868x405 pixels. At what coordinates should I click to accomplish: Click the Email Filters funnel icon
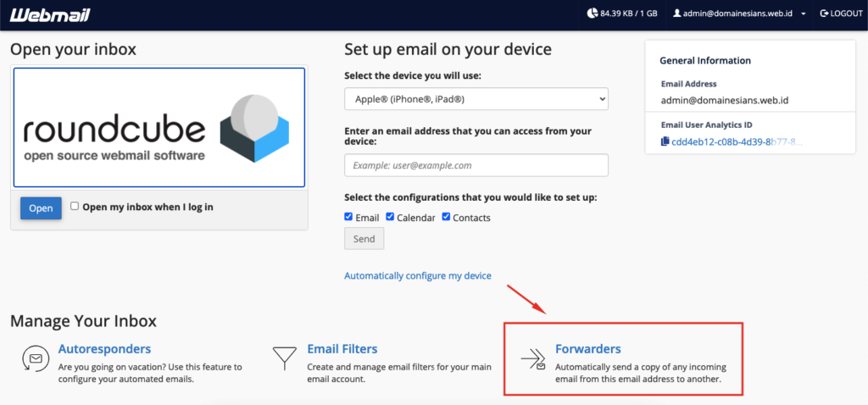[284, 358]
